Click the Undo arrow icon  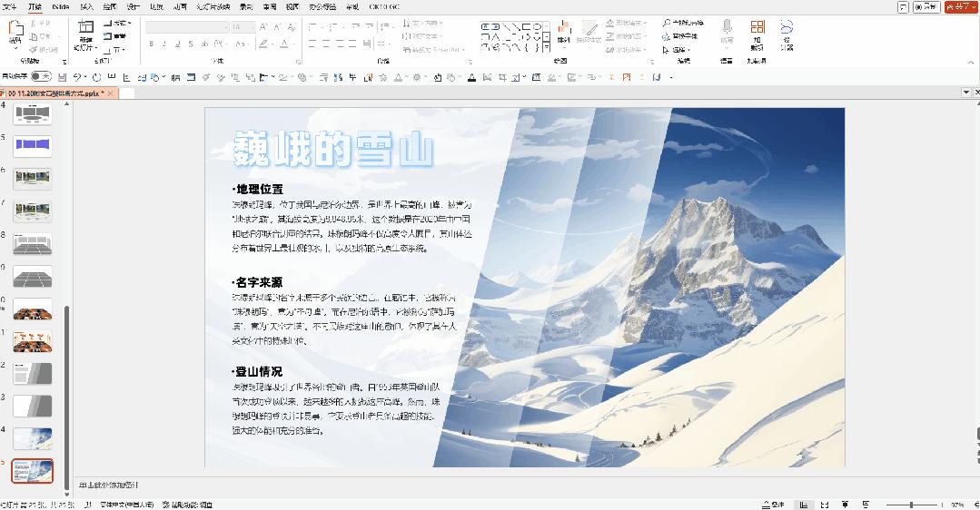(76, 77)
